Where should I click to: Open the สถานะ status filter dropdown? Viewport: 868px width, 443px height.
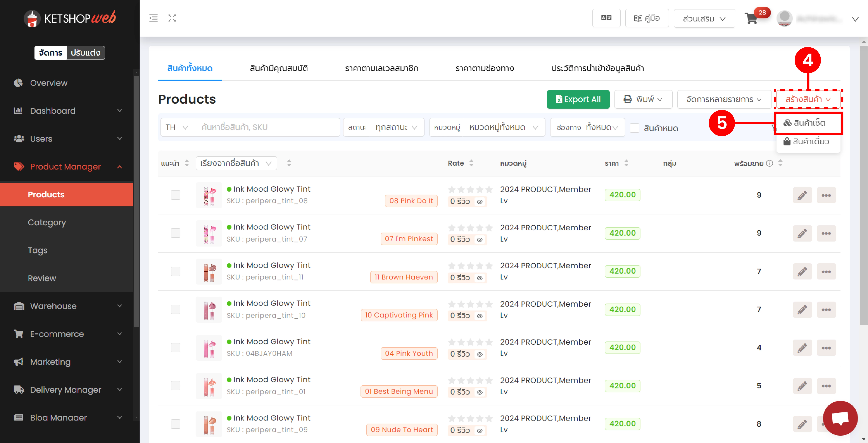(x=384, y=127)
